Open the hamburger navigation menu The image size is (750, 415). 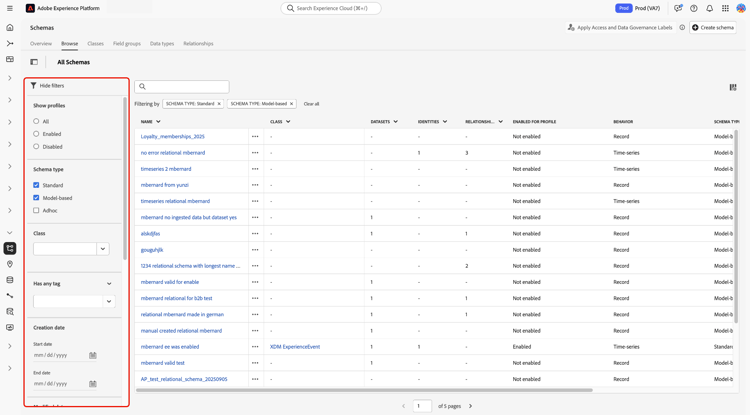(x=10, y=8)
